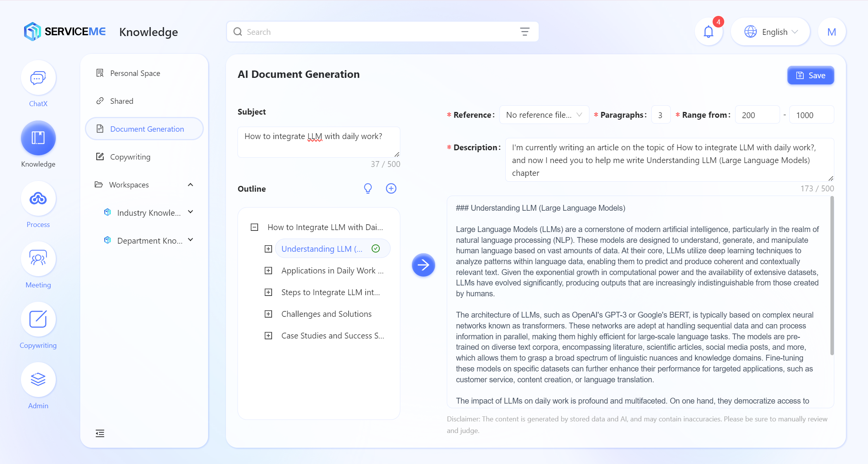Click the globe language icon

[x=750, y=32]
